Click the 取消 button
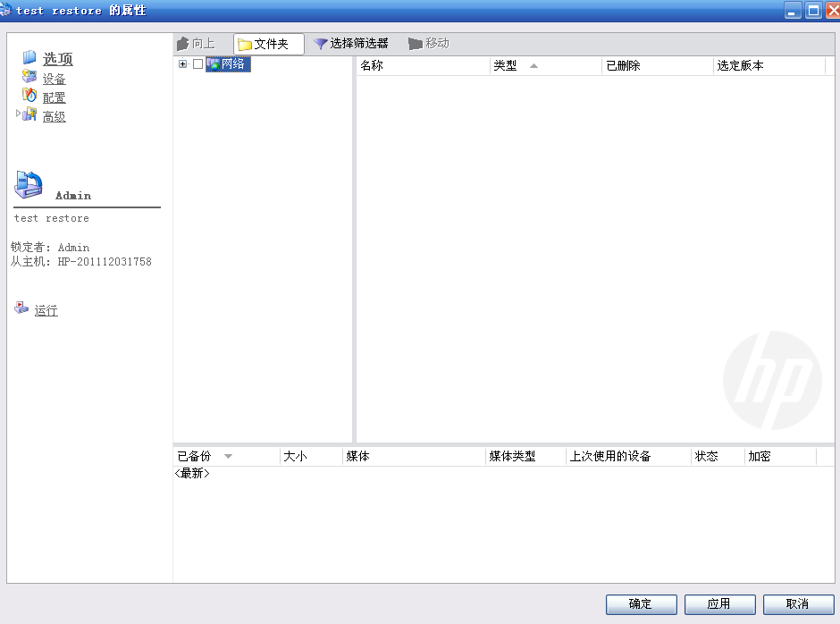The width and height of the screenshot is (840, 624). [x=798, y=604]
